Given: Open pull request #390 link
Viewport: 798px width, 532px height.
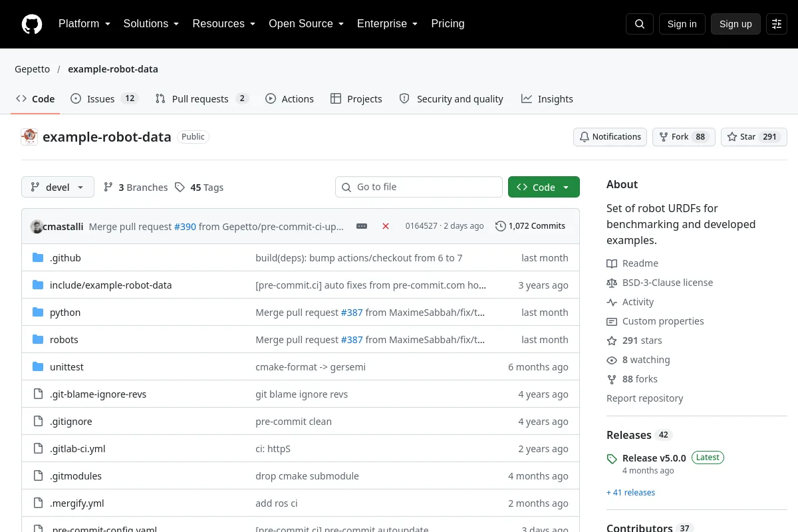Looking at the screenshot, I should 185,226.
